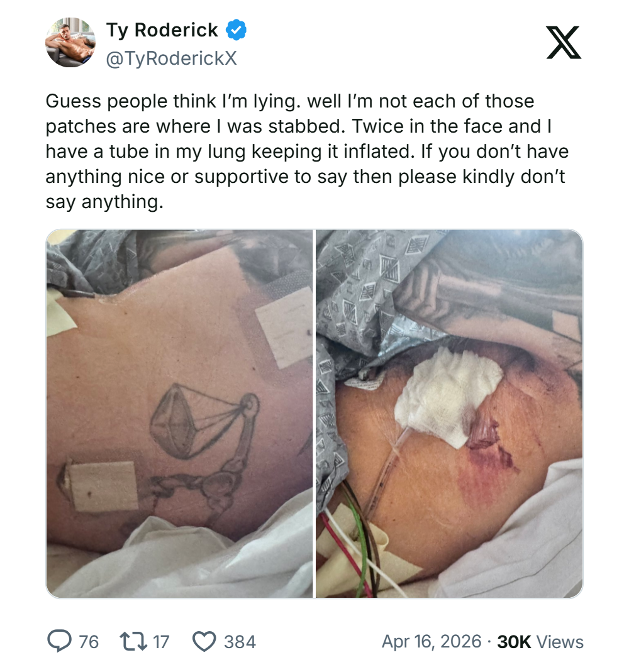Click the blue verified badge
The height and width of the screenshot is (672, 629).
(x=237, y=30)
